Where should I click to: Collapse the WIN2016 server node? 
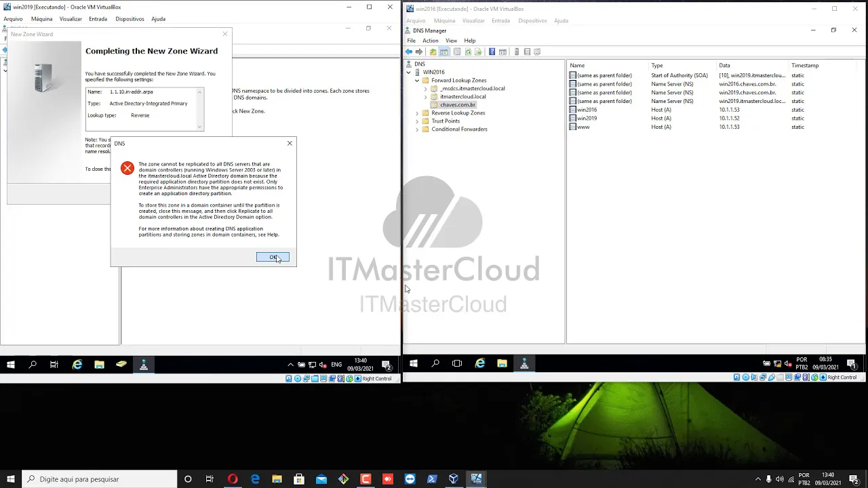409,72
